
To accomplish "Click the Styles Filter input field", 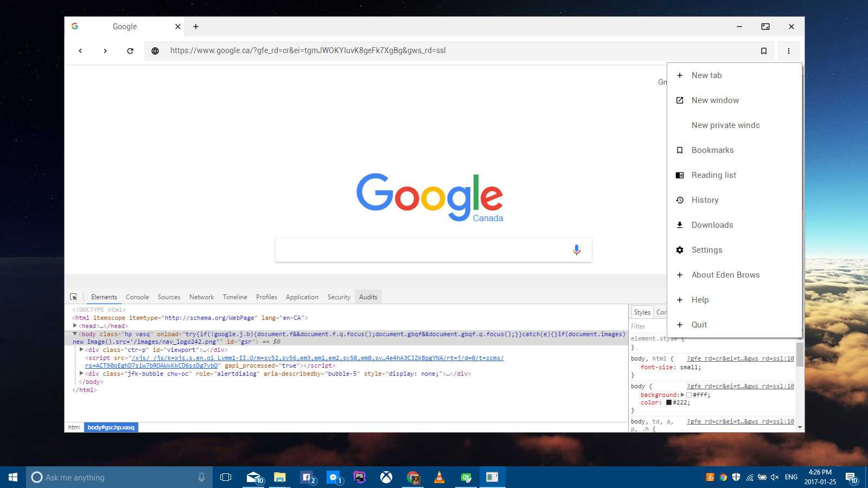I will (x=648, y=326).
